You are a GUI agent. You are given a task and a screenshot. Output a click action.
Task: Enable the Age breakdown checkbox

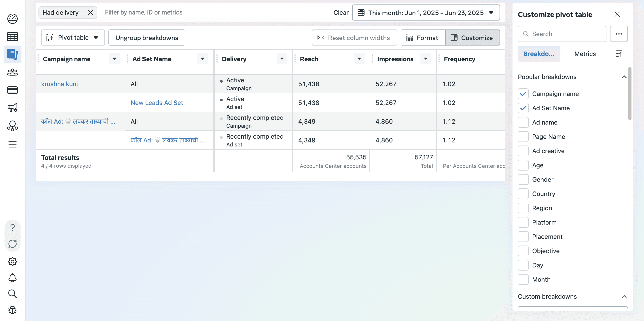pos(523,165)
